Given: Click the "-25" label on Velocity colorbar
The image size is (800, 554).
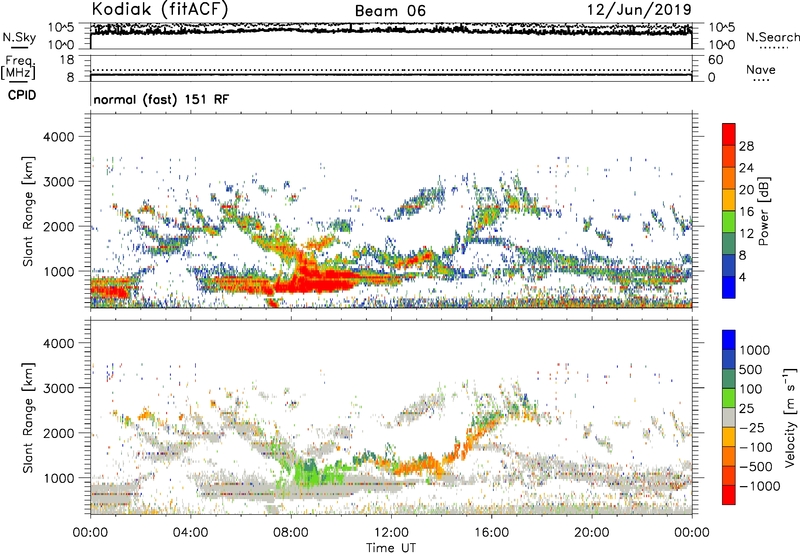Looking at the screenshot, I should pos(750,427).
